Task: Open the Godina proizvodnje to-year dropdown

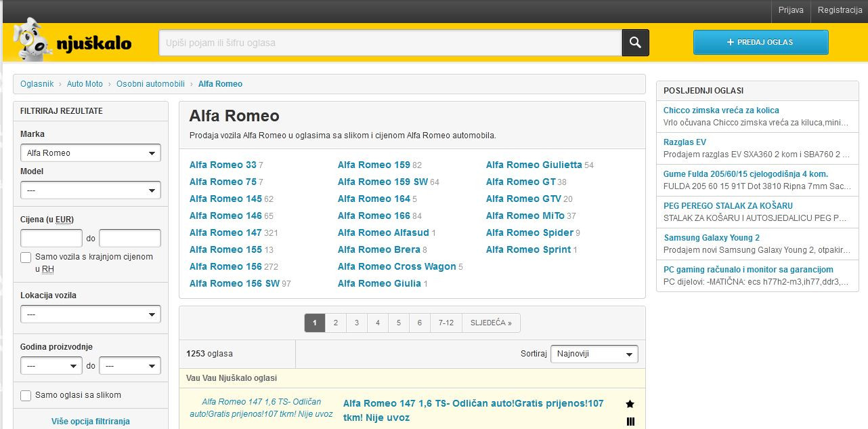Action: [130, 365]
